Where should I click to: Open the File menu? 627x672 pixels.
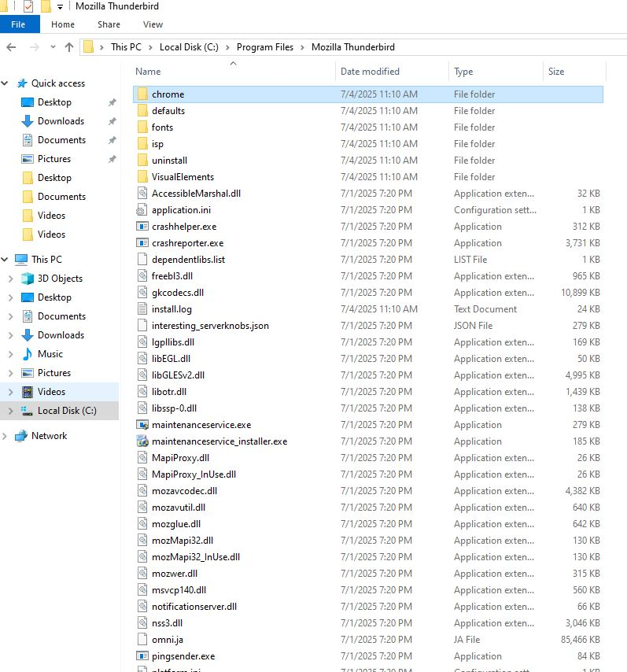pos(18,24)
